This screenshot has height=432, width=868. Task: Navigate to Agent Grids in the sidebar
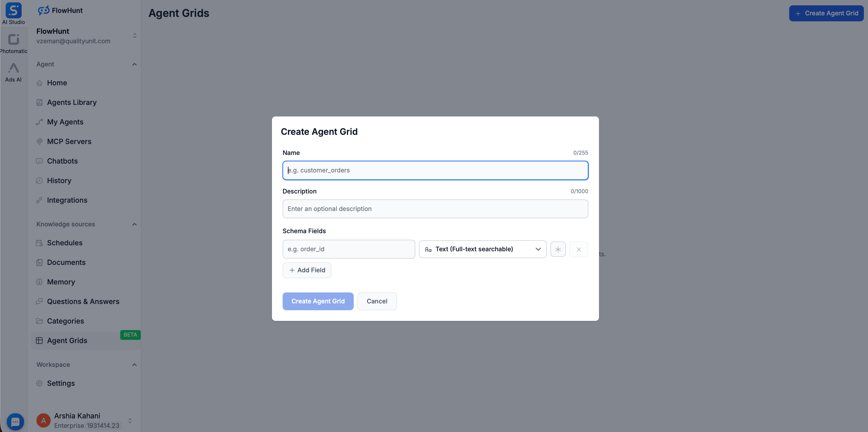(67, 341)
